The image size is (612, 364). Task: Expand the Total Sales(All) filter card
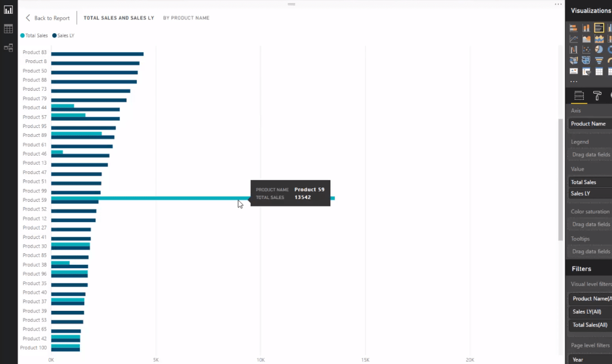coord(590,325)
